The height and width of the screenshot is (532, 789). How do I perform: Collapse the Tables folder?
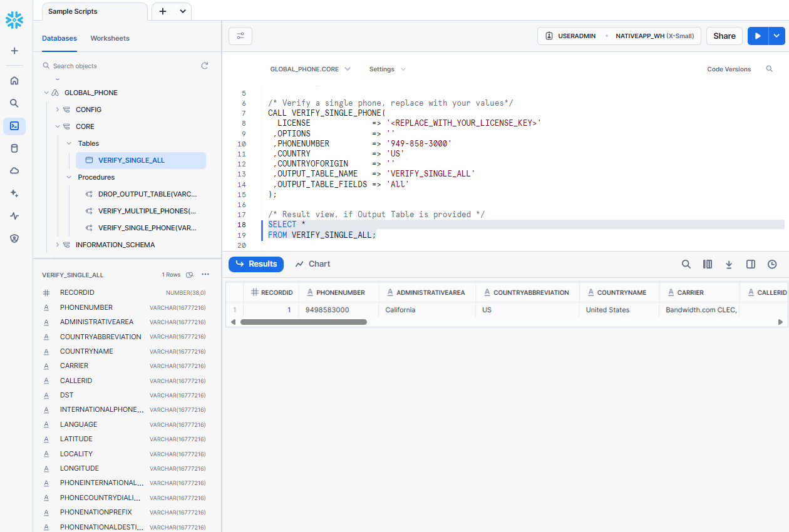click(69, 143)
